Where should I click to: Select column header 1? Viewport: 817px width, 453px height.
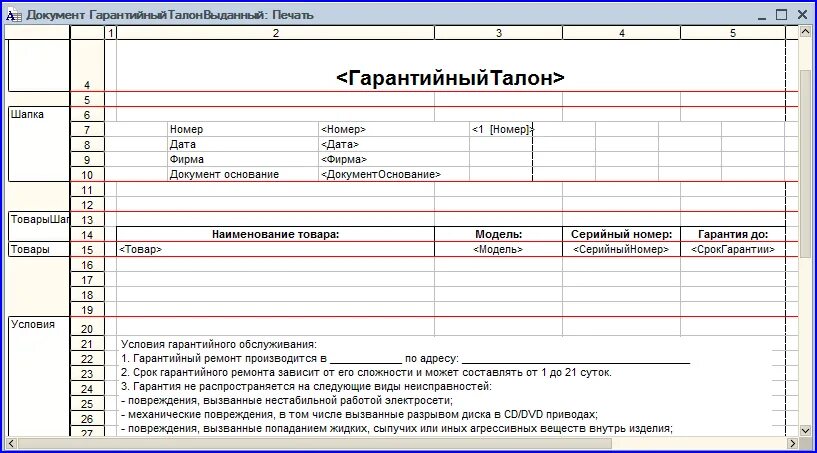(110, 33)
